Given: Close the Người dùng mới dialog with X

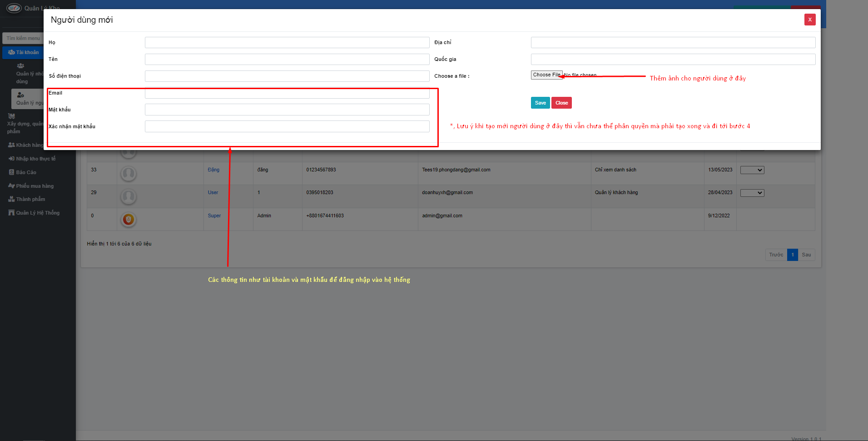Looking at the screenshot, I should tap(810, 20).
